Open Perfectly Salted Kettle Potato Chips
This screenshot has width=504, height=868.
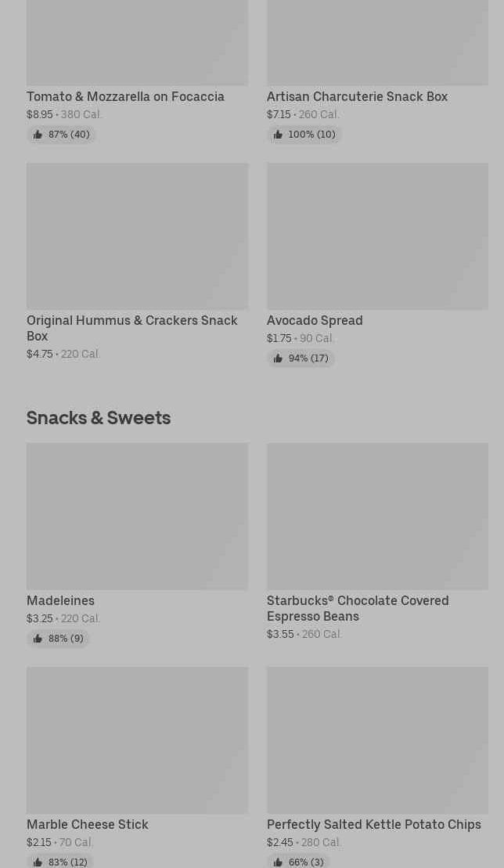coord(373,825)
